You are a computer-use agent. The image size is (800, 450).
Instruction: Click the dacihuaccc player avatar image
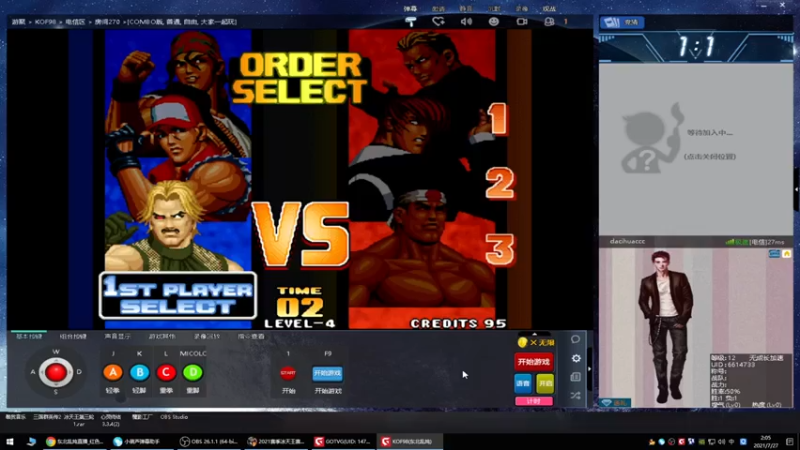(664, 327)
